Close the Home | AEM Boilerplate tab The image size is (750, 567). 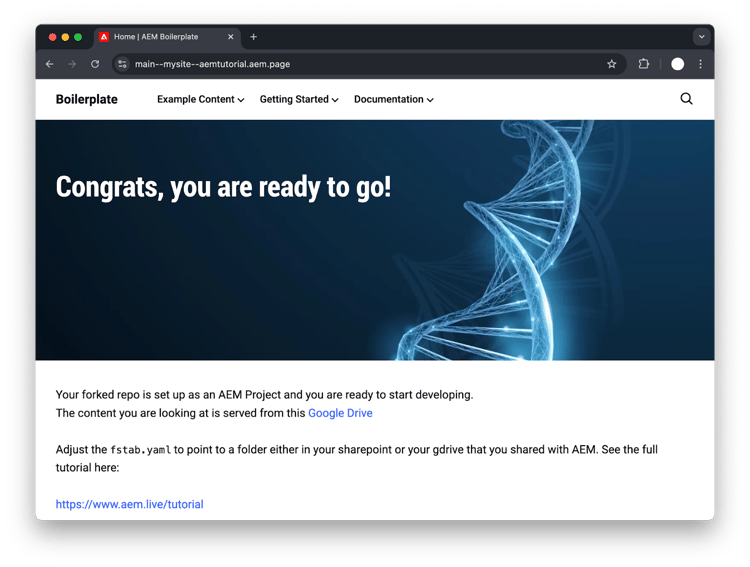pos(231,37)
